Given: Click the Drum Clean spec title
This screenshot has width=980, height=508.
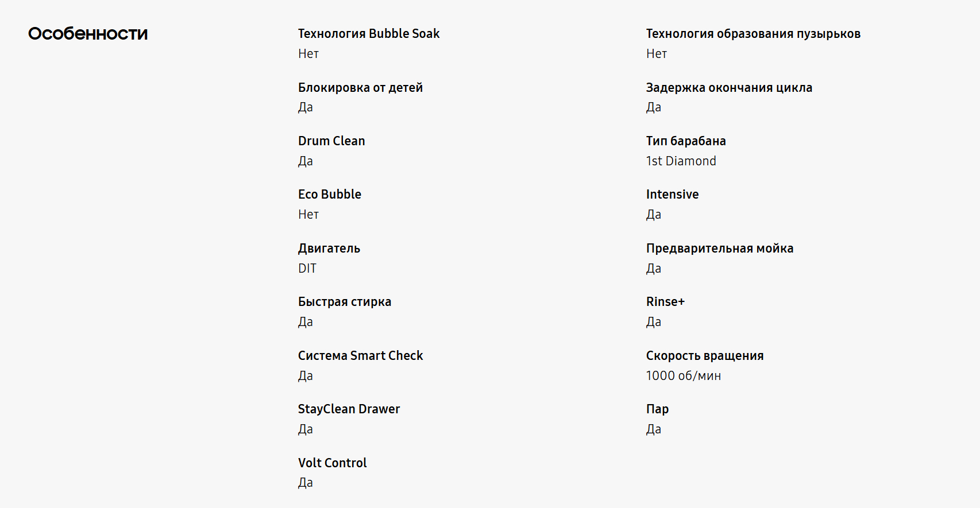Looking at the screenshot, I should click(331, 141).
